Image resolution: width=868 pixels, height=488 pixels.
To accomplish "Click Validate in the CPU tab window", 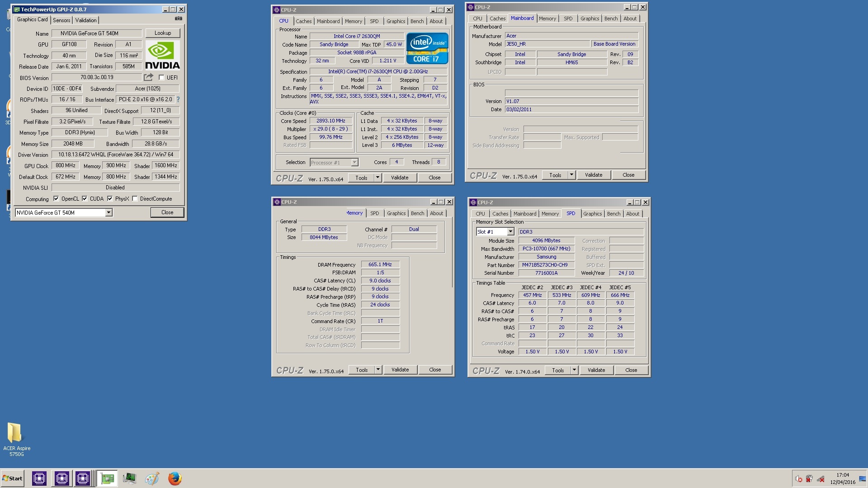I will coord(400,178).
